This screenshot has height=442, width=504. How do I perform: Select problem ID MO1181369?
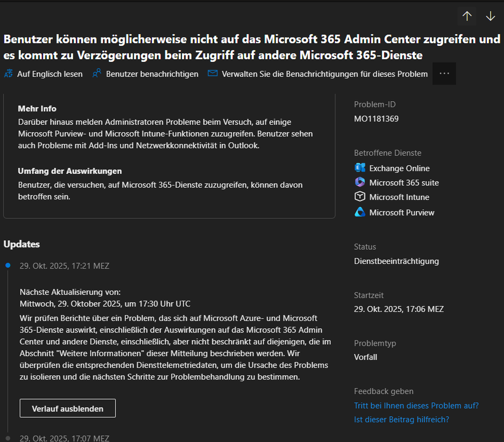376,119
